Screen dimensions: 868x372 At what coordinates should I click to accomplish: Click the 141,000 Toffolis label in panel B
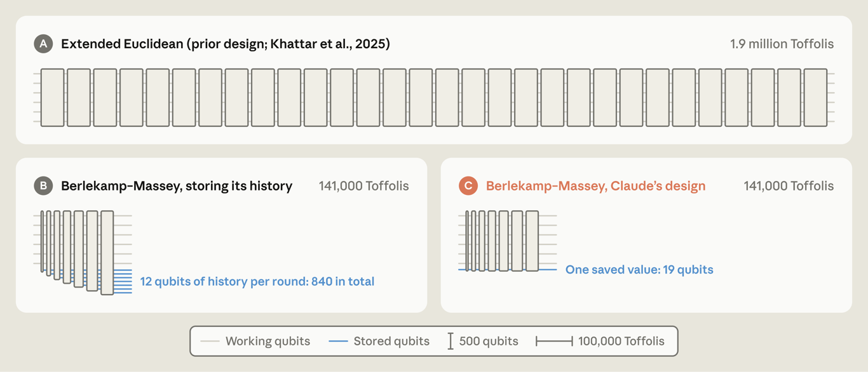pos(363,186)
